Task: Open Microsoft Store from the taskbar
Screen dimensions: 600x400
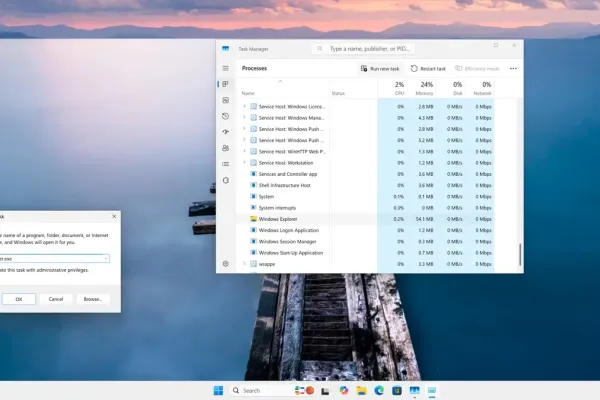Action: tap(396, 390)
